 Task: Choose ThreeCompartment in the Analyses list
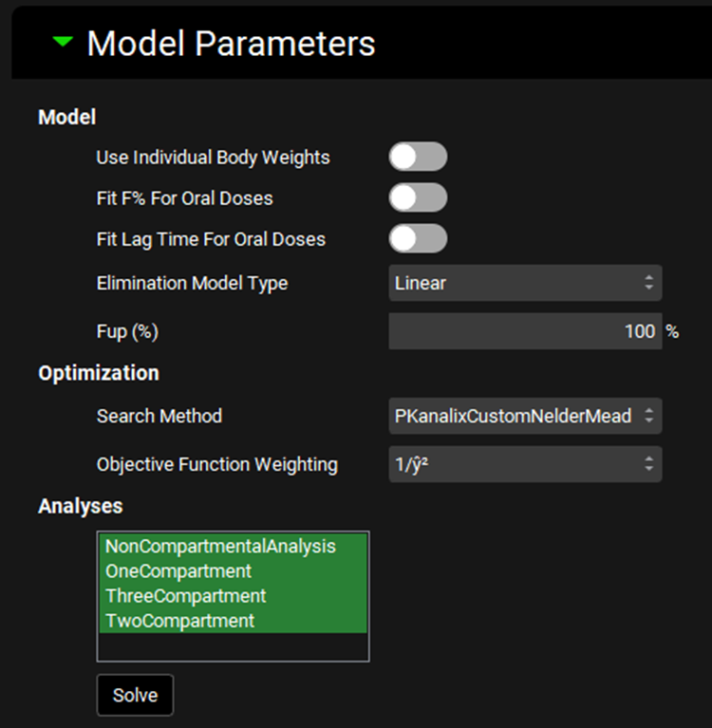[x=186, y=596]
